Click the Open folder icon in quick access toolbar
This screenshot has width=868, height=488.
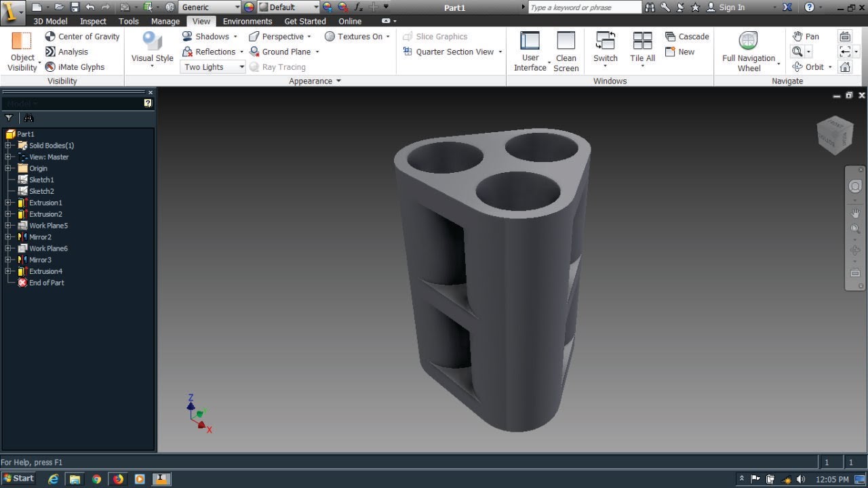(x=59, y=7)
